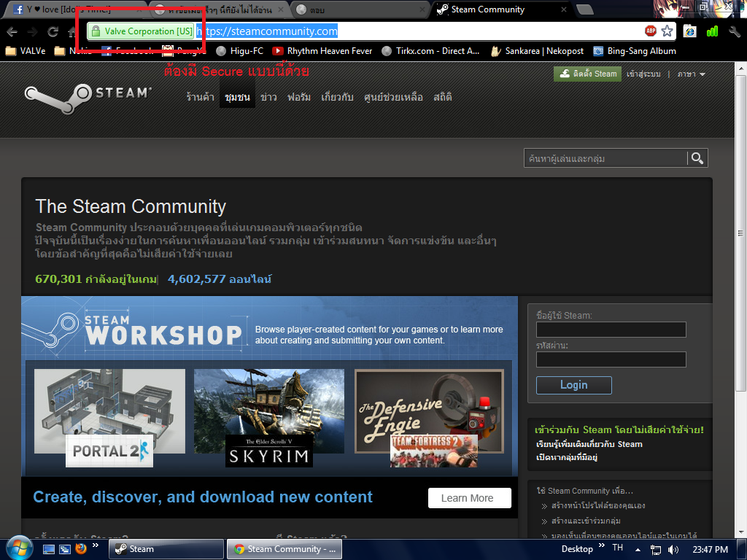This screenshot has height=560, width=747.
Task: Click the magnifier search icon
Action: click(697, 158)
